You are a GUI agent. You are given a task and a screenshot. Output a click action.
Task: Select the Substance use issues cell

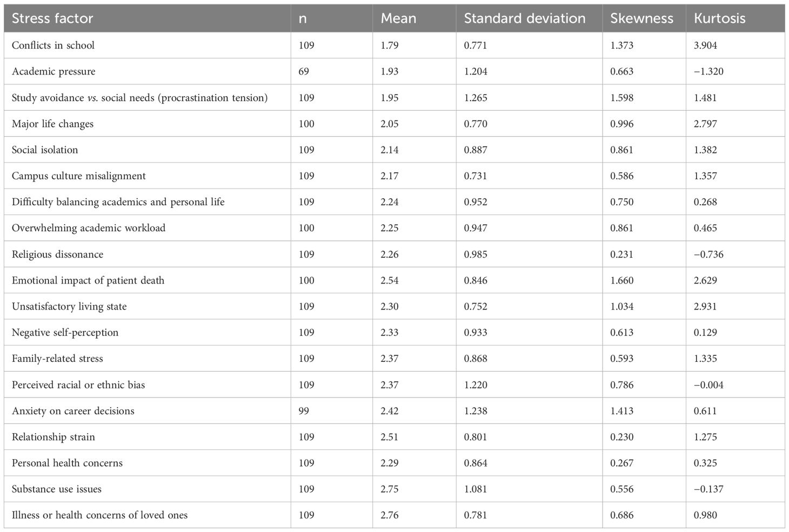click(x=57, y=489)
